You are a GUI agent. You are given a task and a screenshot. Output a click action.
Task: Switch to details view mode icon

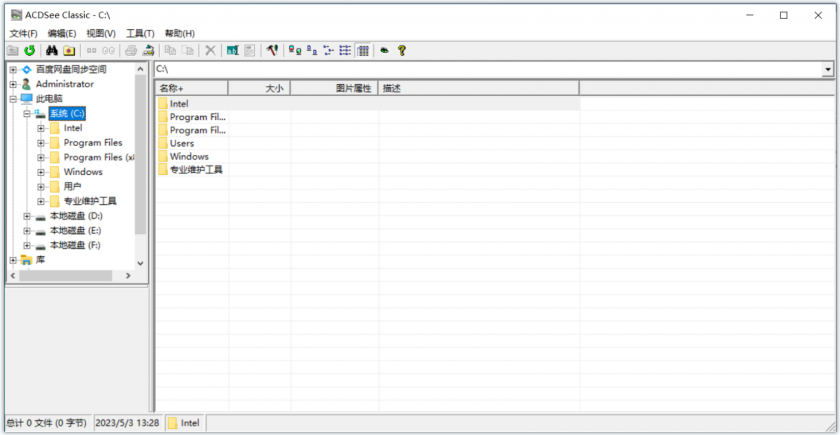click(346, 51)
